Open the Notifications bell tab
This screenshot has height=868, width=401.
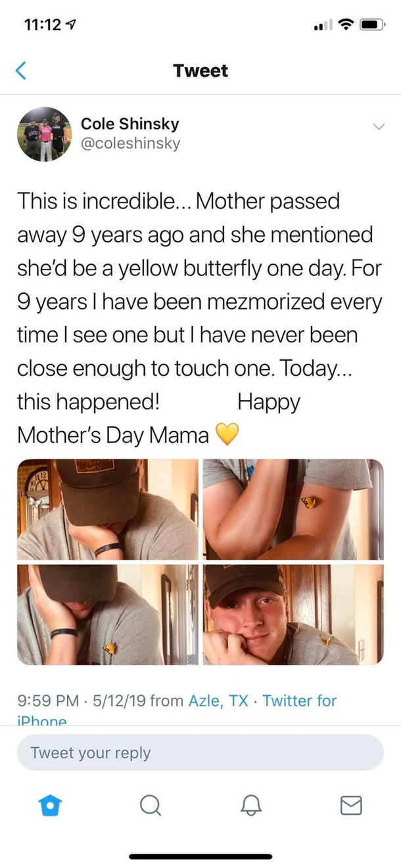tap(251, 806)
